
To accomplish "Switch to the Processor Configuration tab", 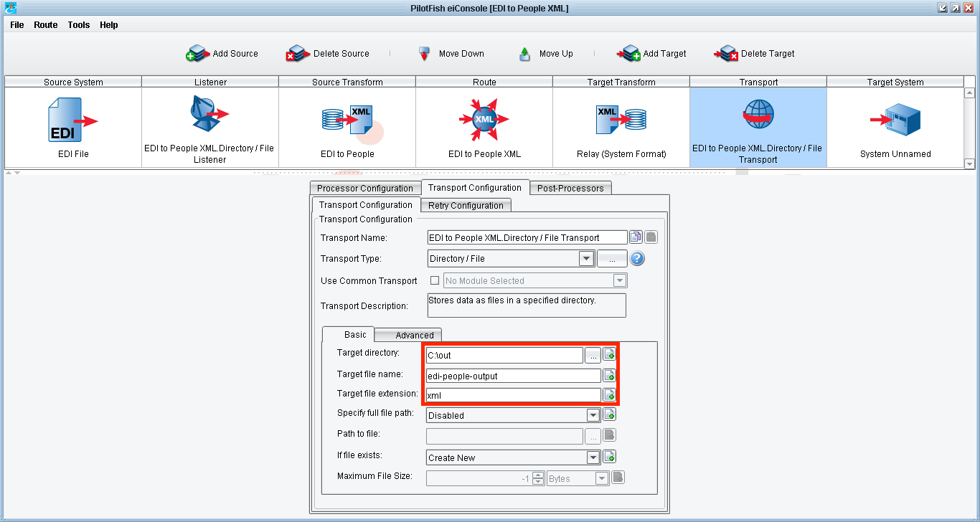I will (x=365, y=189).
